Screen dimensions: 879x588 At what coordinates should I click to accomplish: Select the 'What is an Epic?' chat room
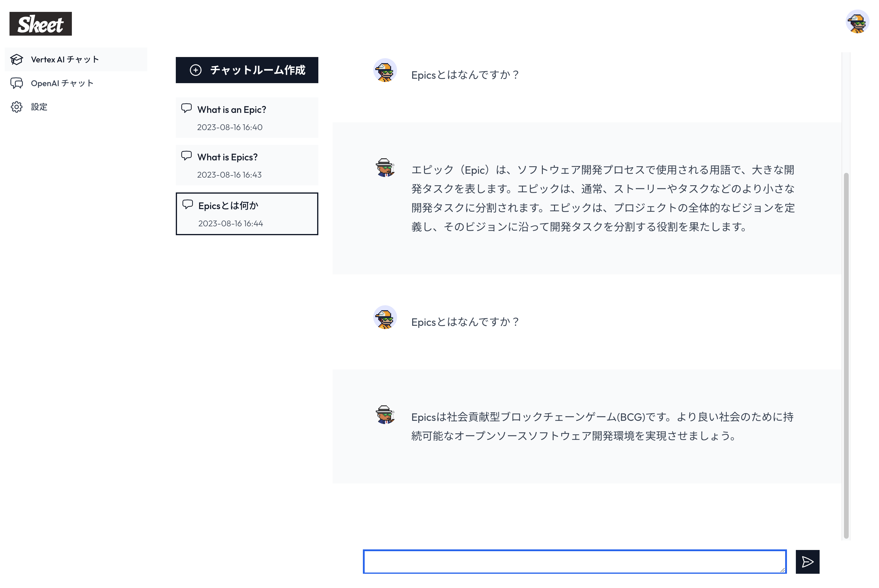click(246, 117)
